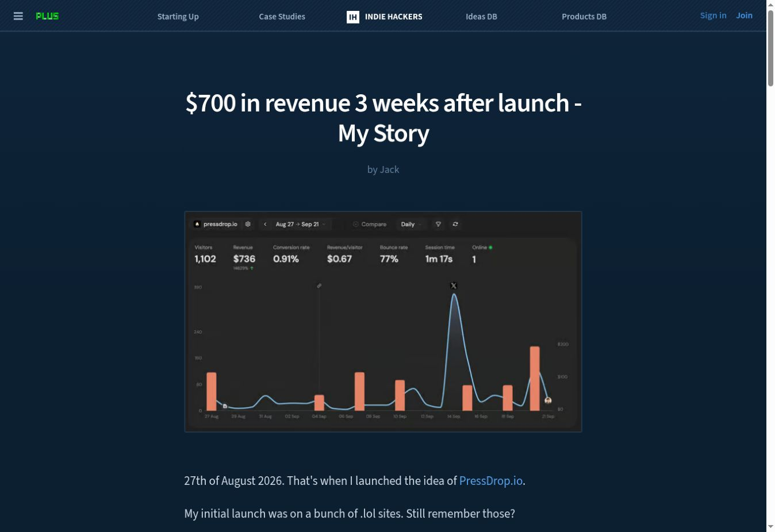Open Ideas DB page
Viewport: 775px width, 532px height.
coord(481,17)
